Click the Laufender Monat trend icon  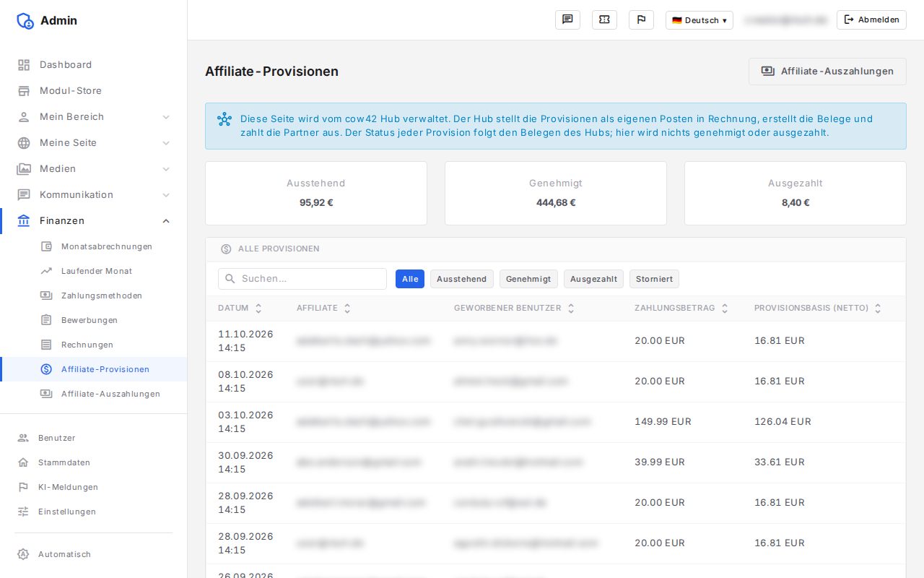(47, 271)
